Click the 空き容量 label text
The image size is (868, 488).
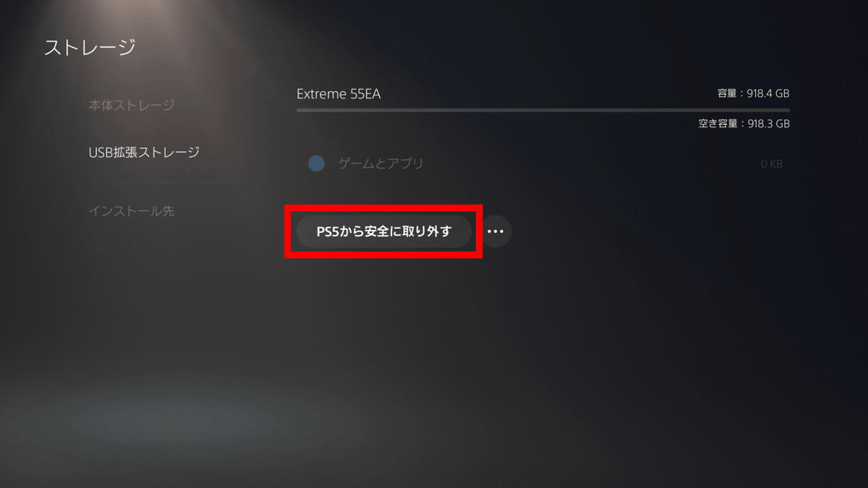tap(717, 124)
